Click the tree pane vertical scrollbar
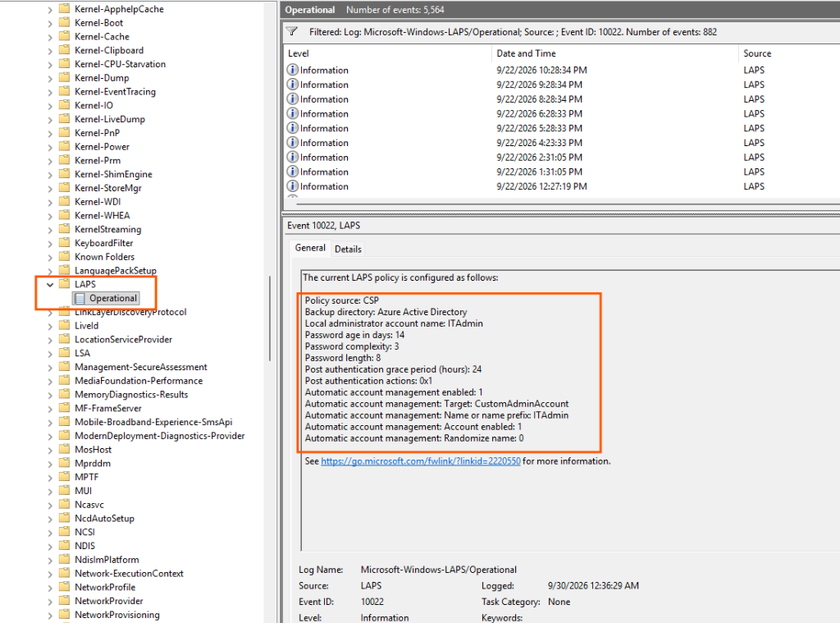Screen dimensions: 840x623 269,318
